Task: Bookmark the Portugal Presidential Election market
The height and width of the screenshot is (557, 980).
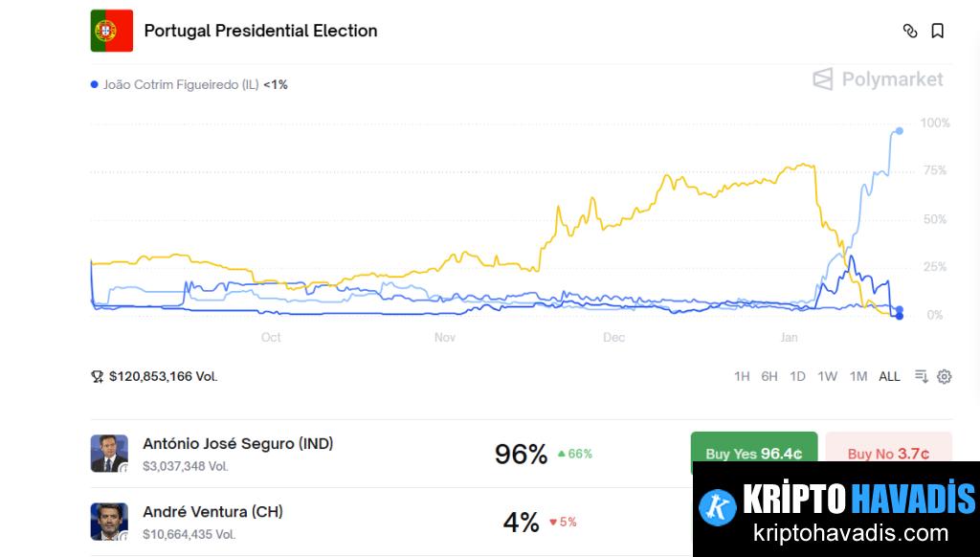Action: (x=938, y=31)
